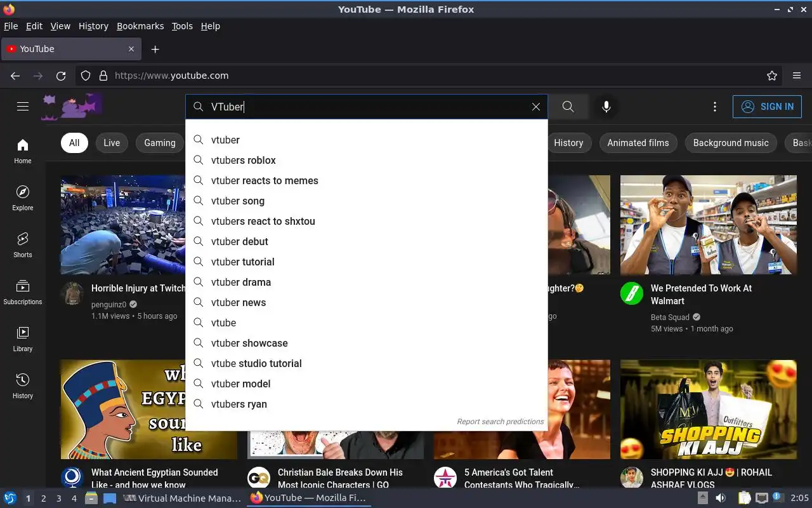Open the File menu
Screen dimensions: 812x508
click(11, 26)
